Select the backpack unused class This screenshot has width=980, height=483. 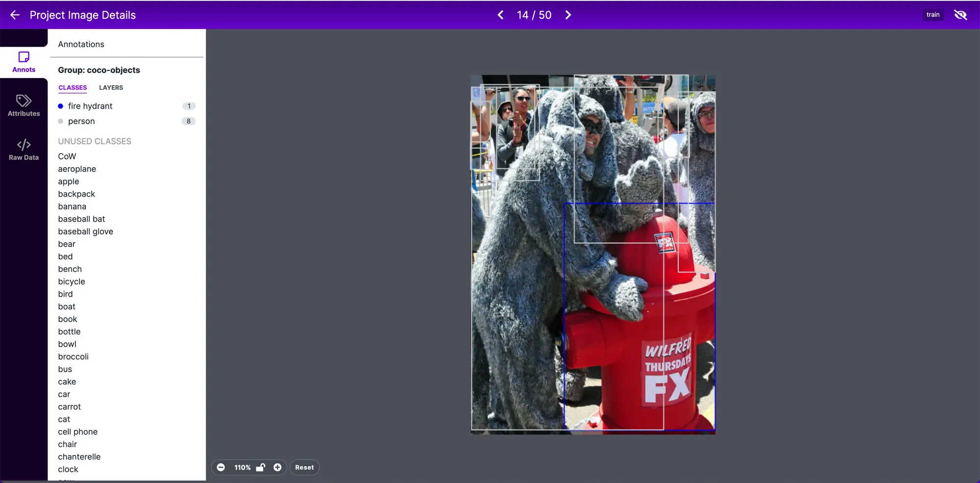76,194
